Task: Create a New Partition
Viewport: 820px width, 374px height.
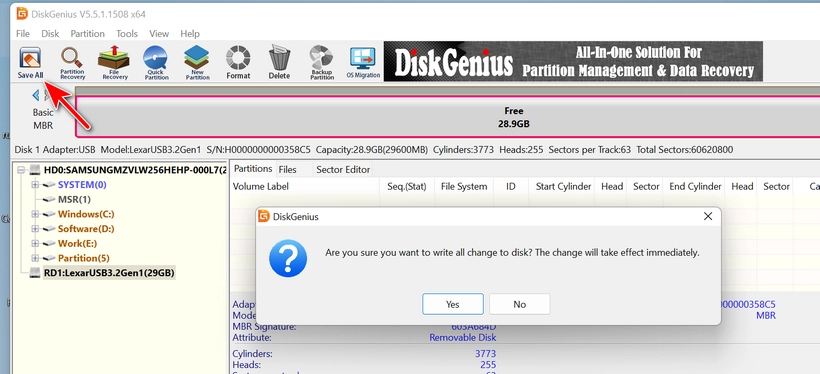Action: coord(197,62)
